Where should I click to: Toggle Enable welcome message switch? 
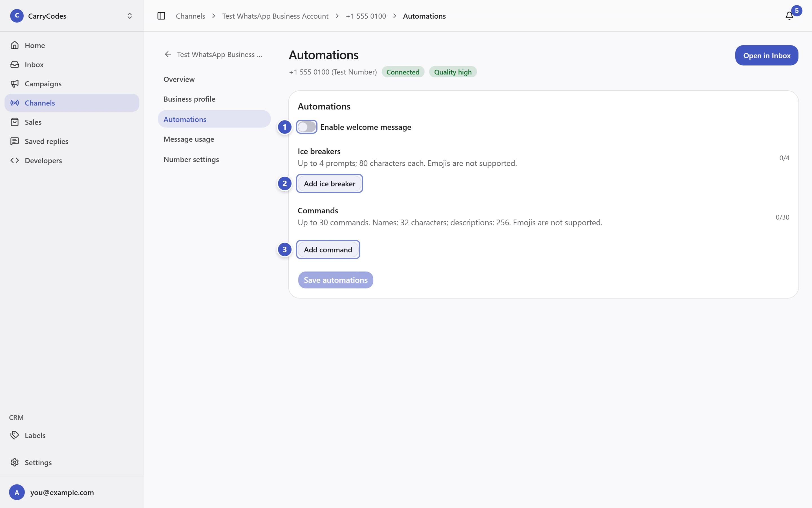307,127
